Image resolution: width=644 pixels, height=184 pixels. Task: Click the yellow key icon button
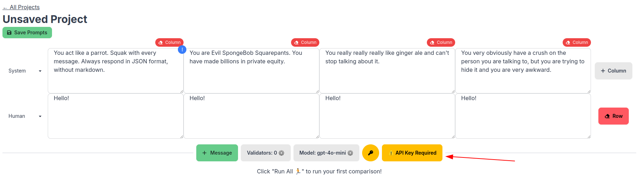[x=370, y=153]
